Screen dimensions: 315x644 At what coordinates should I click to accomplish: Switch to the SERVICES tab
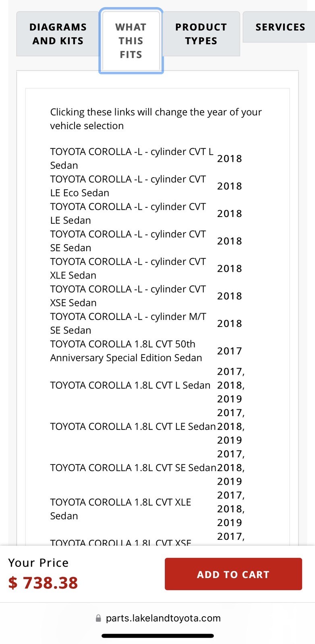pos(280,27)
